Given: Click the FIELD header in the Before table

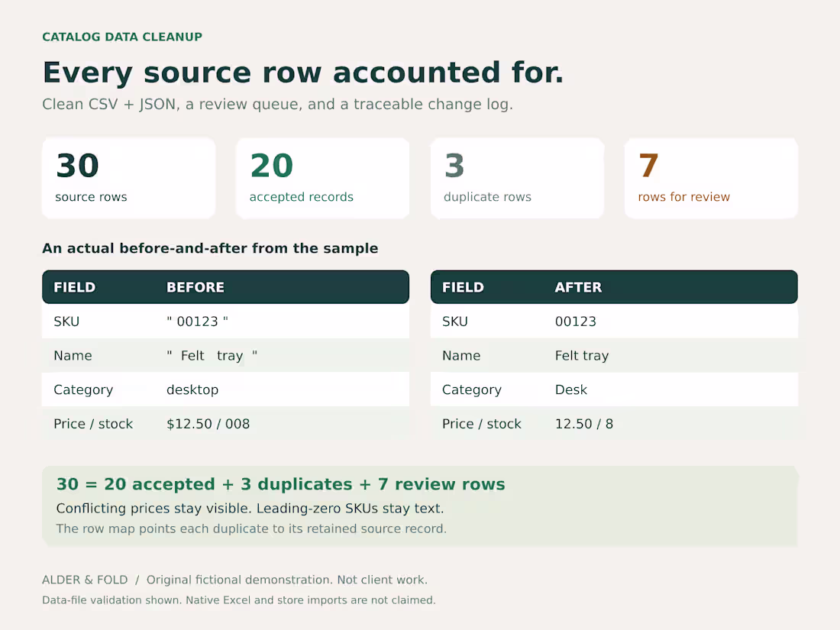Looking at the screenshot, I should 75,287.
